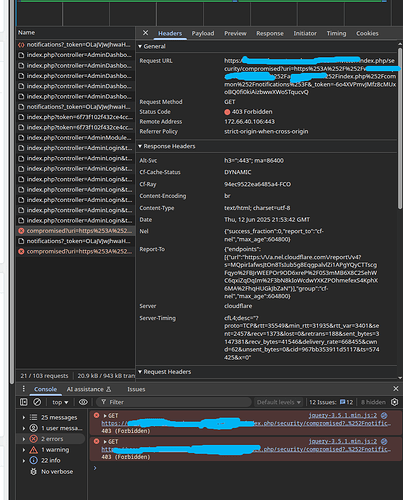The height and width of the screenshot is (500, 403).
Task: Open the drawer three-dot menu
Action: coord(23,389)
